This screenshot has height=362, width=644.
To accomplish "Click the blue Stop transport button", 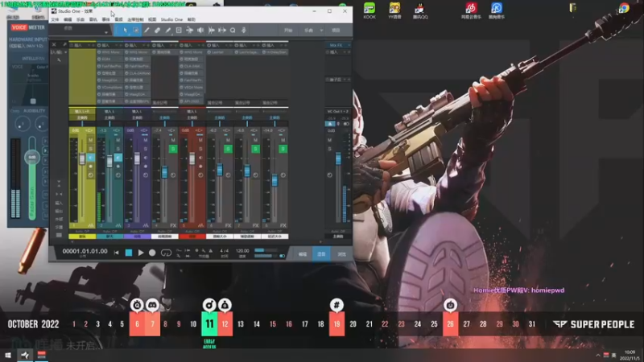I will [x=129, y=253].
